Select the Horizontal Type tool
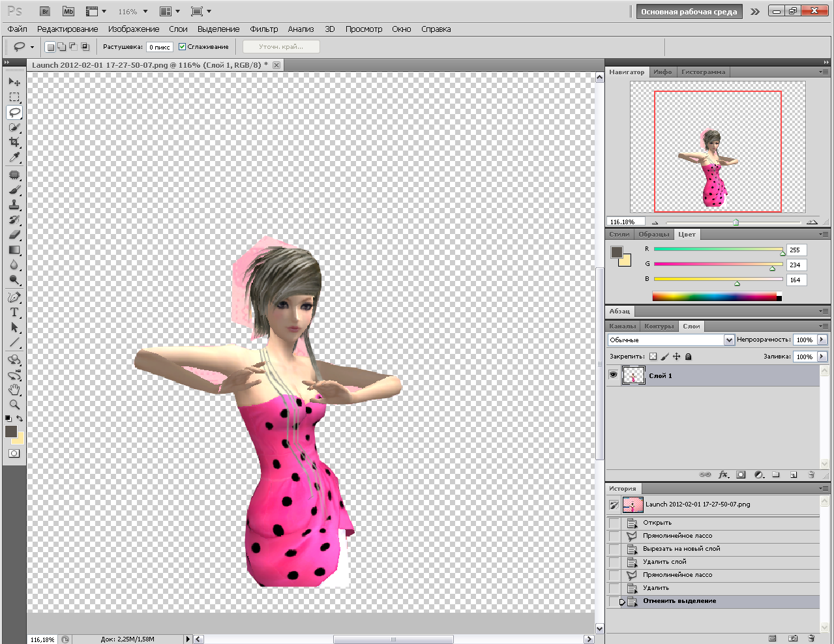Image resolution: width=834 pixels, height=644 pixels. [x=14, y=312]
